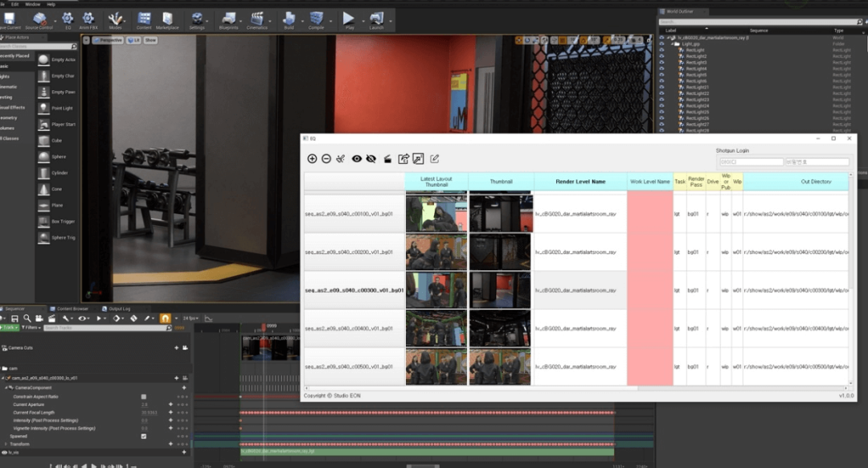
Task: Click the pencil edit icon in EQ toolbar
Action: click(x=435, y=159)
